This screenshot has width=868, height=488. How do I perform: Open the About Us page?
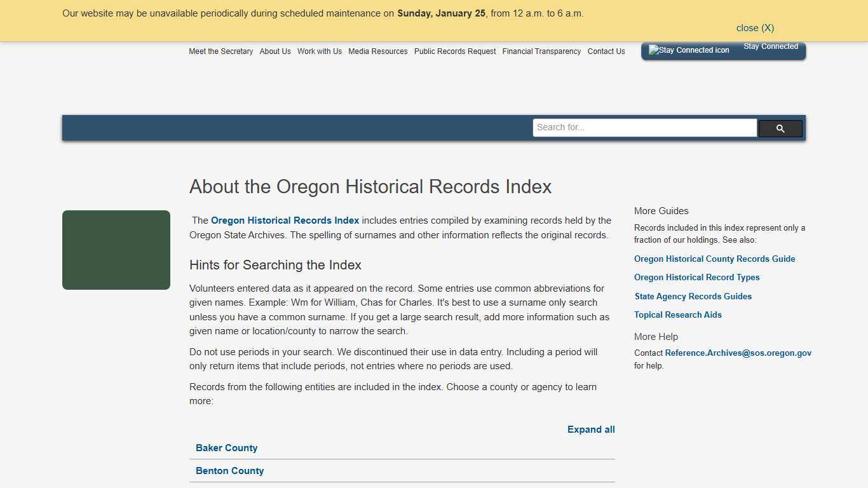[x=275, y=51]
